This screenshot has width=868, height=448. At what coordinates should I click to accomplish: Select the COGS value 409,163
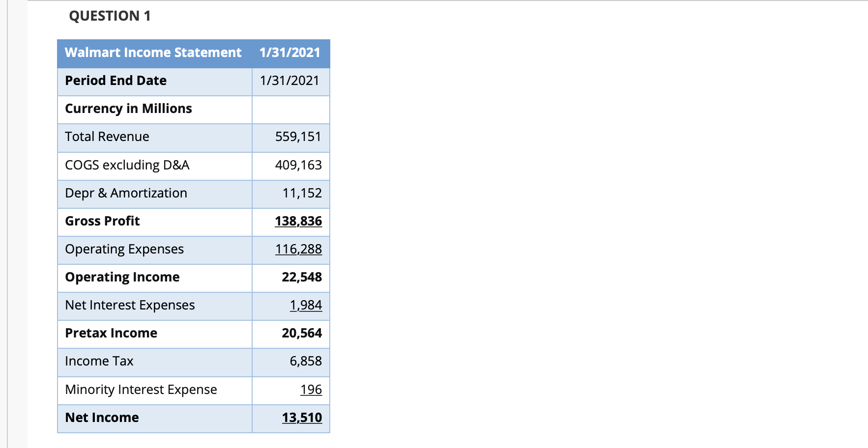coord(298,165)
